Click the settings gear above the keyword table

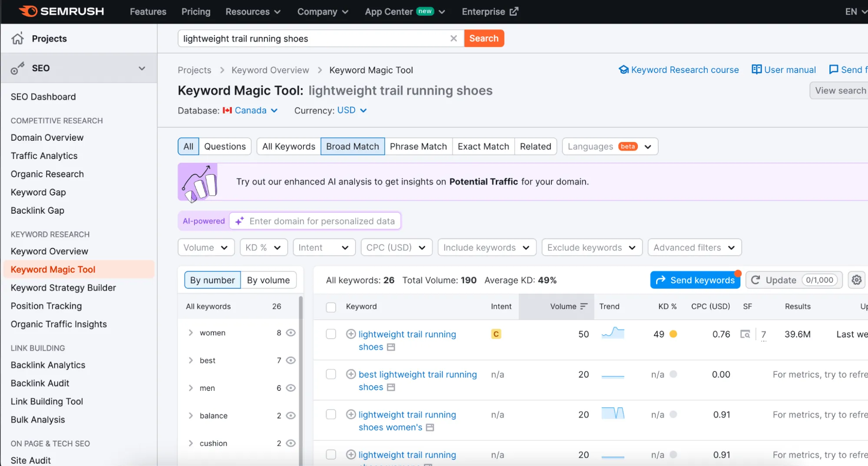[856, 280]
